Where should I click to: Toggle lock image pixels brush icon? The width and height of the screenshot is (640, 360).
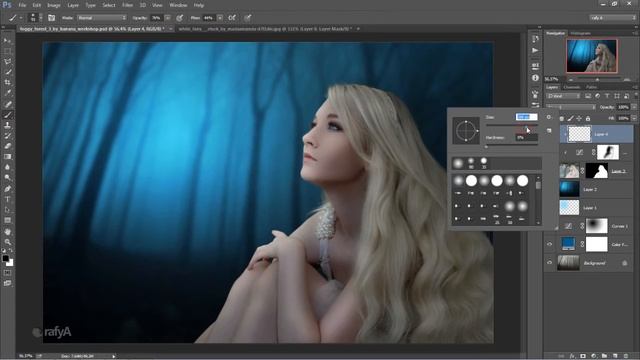coord(571,118)
